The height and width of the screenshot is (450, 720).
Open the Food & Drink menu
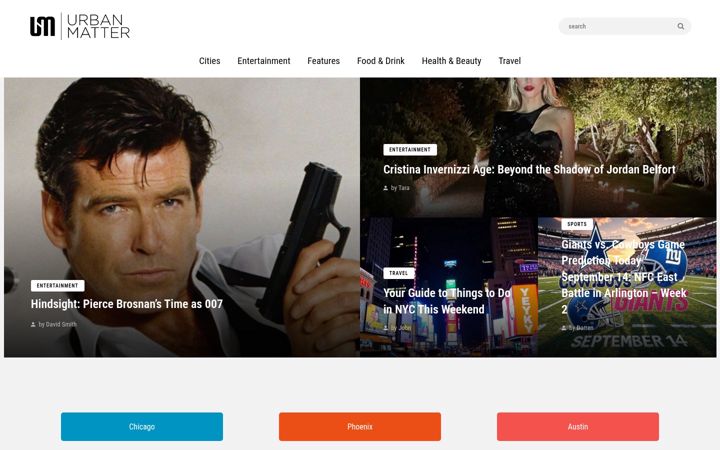pos(381,61)
